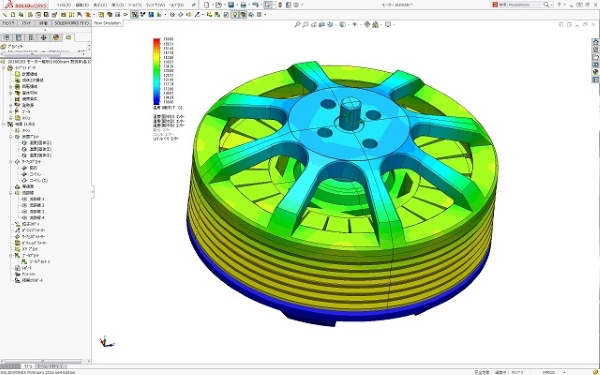Select the move/crosshair arrows panel tab icon

pos(43,38)
